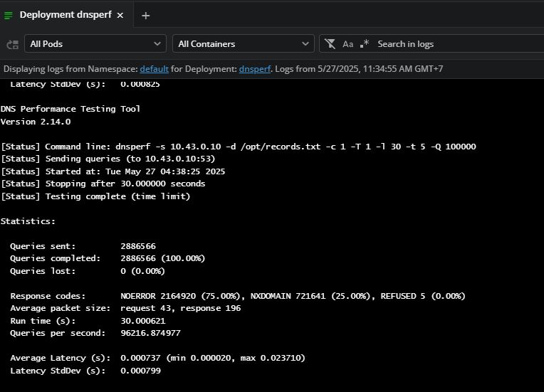Open the default namespace link
The image size is (544, 392).
pyautogui.click(x=154, y=69)
